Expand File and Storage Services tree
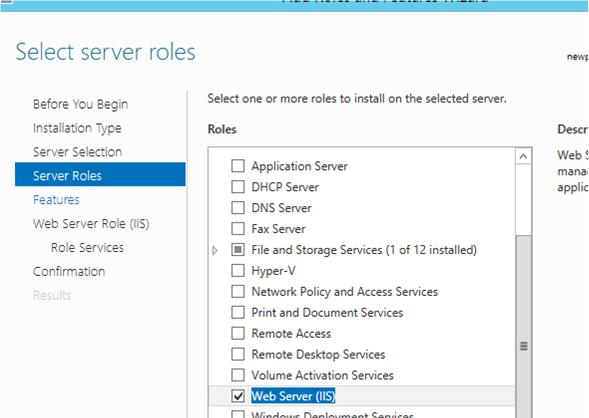589x418 pixels. point(215,250)
